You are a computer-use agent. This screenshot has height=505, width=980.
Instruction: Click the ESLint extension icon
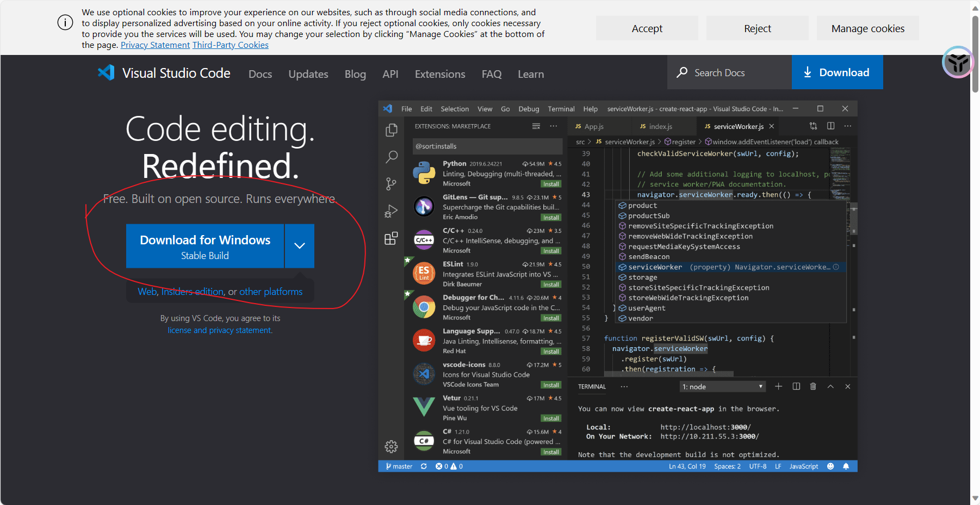[424, 274]
